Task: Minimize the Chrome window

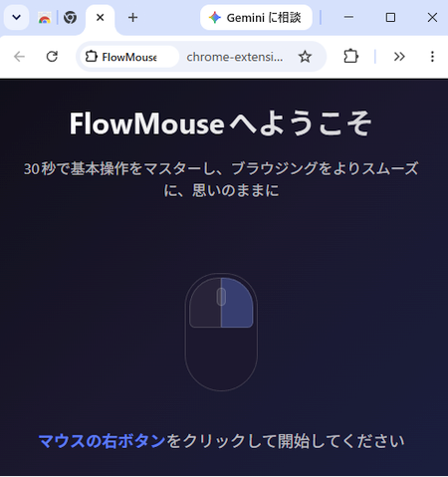Action: pyautogui.click(x=348, y=18)
